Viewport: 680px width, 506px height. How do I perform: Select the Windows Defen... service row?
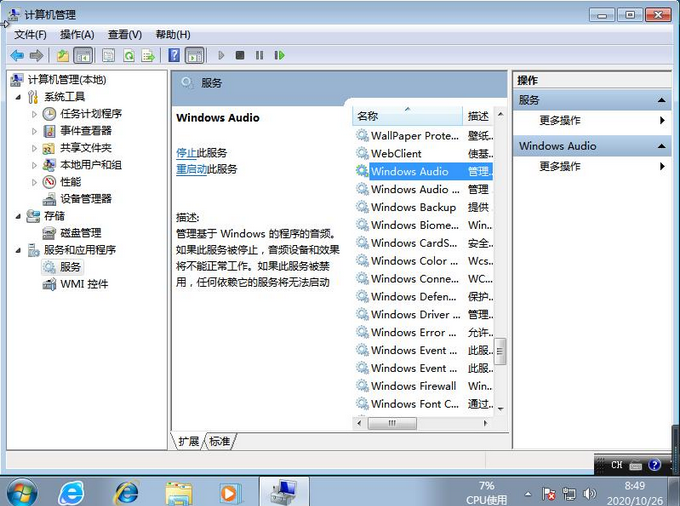coord(424,297)
